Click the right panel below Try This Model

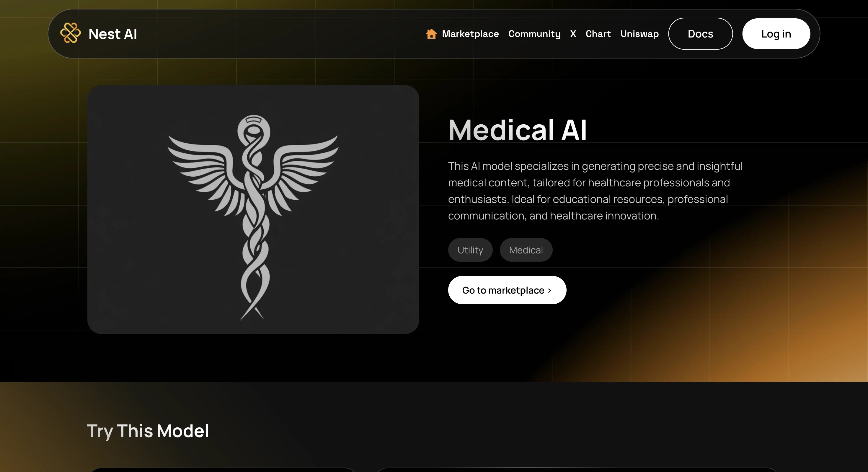point(577,470)
